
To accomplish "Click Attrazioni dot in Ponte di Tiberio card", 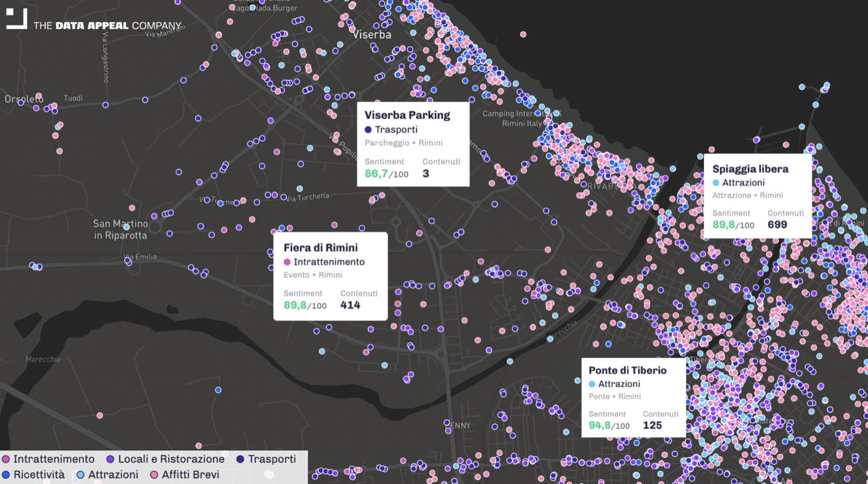I will click(x=592, y=384).
